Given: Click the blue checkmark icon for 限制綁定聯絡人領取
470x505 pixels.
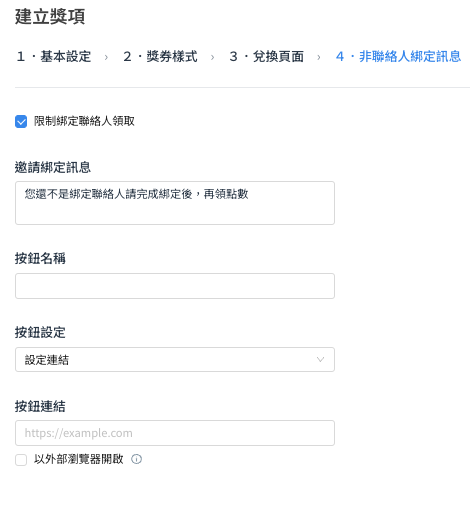Looking at the screenshot, I should pos(21,122).
